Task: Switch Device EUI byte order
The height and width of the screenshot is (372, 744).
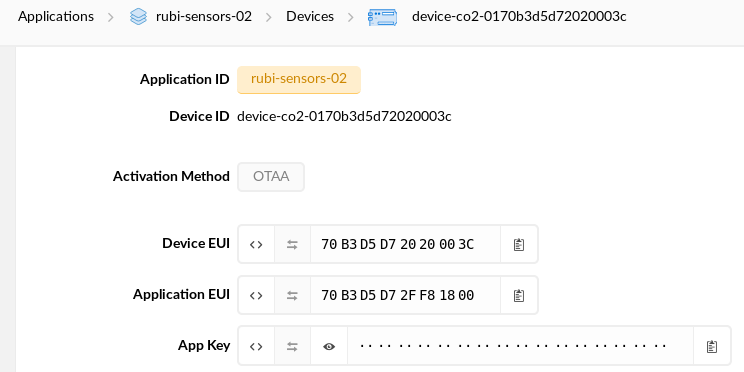Action: click(x=292, y=244)
